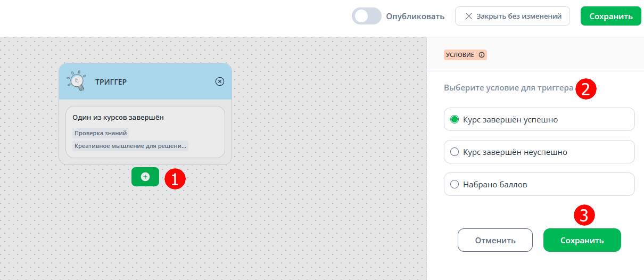Select the Курс завершён неуспешно radio option
Viewport: 644px width, 280px height.
(x=539, y=152)
